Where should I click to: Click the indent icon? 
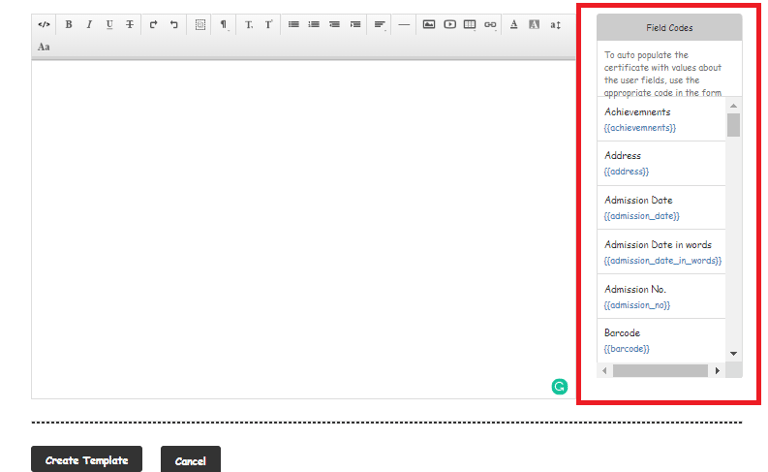click(x=355, y=24)
